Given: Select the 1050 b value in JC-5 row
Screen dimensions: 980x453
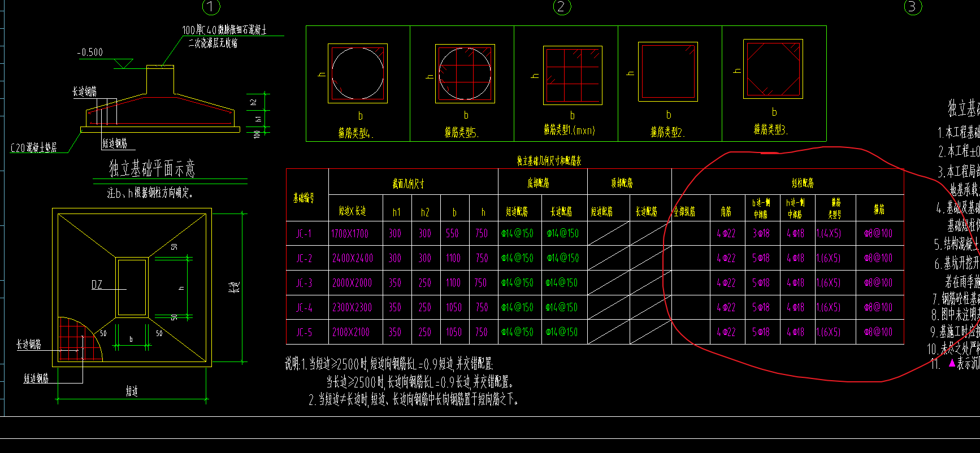Looking at the screenshot, I should pyautogui.click(x=454, y=333).
